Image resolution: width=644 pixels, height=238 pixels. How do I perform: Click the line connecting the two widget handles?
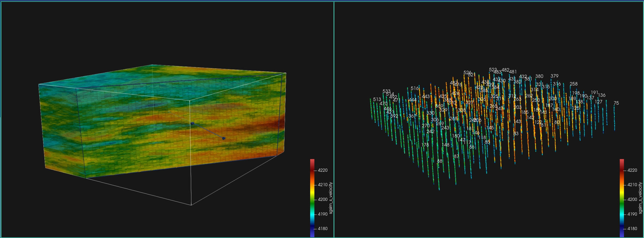pos(208,131)
